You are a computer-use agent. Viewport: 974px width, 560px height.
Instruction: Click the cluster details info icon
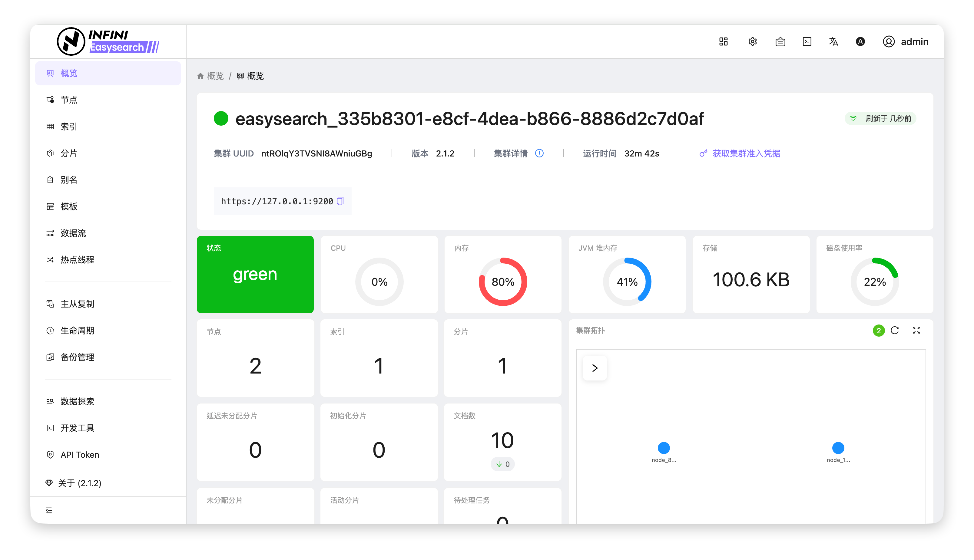[x=539, y=153]
